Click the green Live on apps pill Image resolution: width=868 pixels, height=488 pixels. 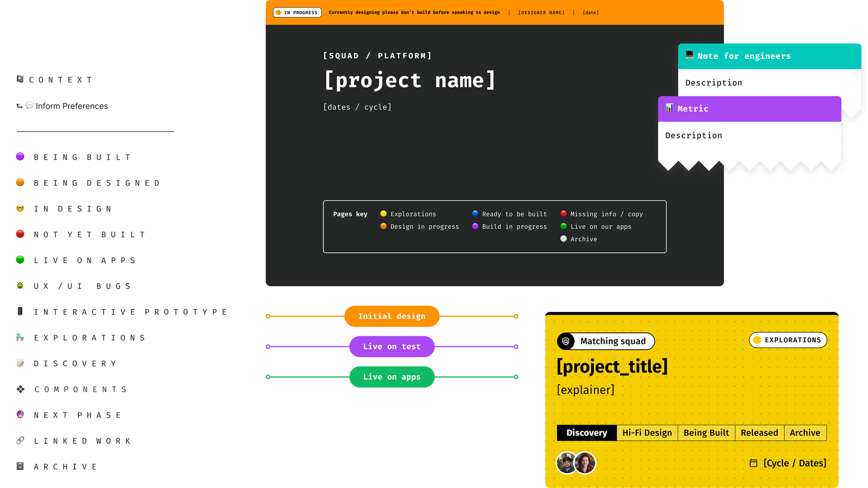point(392,377)
